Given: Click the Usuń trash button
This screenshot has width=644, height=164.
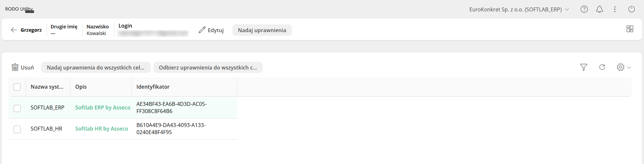Looking at the screenshot, I should click(x=23, y=68).
